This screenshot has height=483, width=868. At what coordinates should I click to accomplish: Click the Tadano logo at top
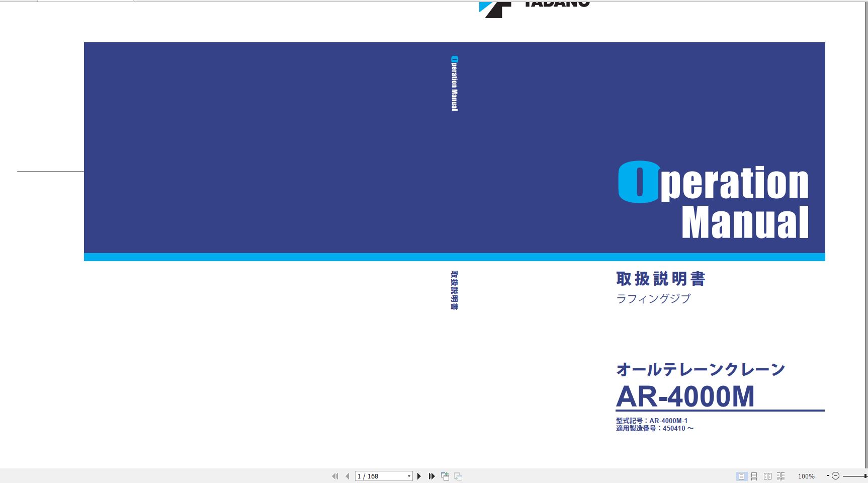(x=534, y=9)
